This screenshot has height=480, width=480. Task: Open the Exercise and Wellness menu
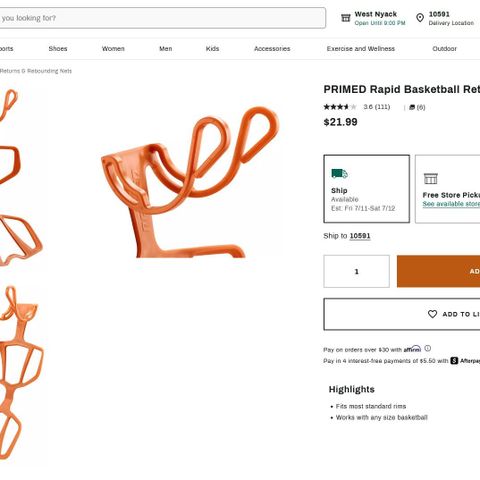pyautogui.click(x=361, y=49)
